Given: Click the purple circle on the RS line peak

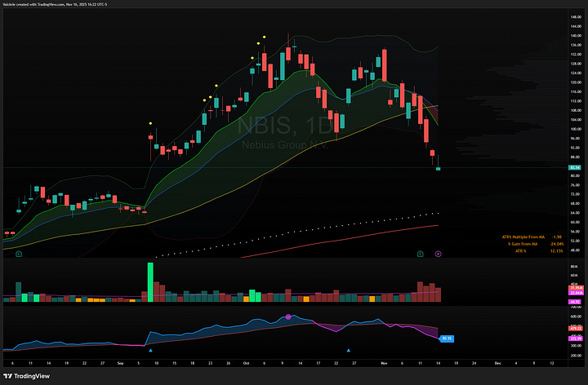Looking at the screenshot, I should 288,316.
